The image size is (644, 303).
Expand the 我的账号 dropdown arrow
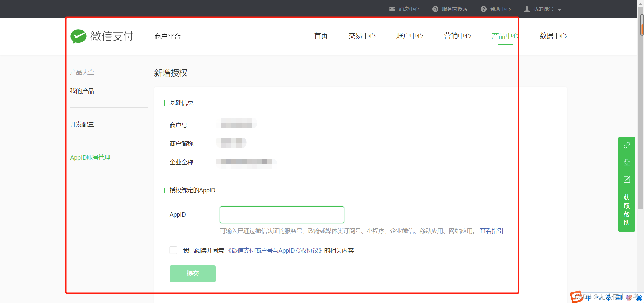point(559,10)
